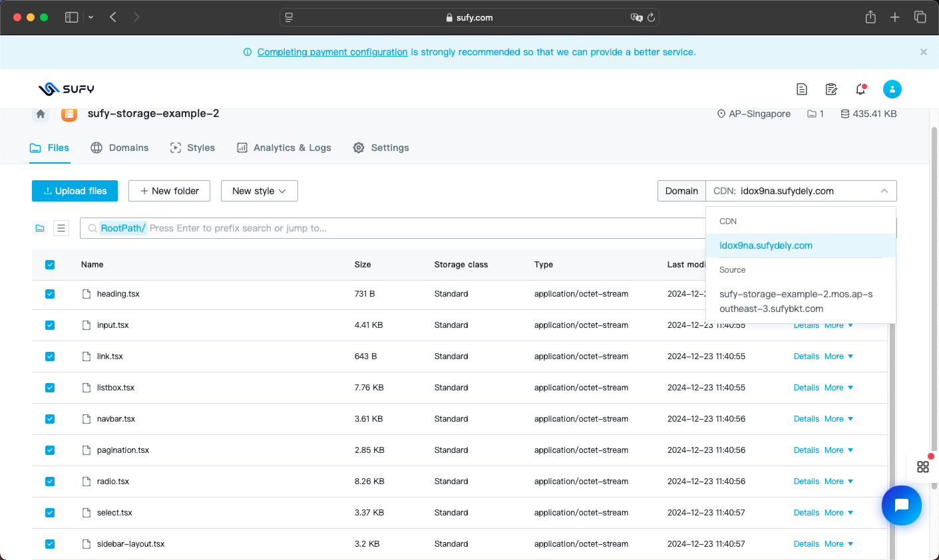Click the RootPath/ breadcrumb
This screenshot has height=560, width=939.
click(123, 228)
